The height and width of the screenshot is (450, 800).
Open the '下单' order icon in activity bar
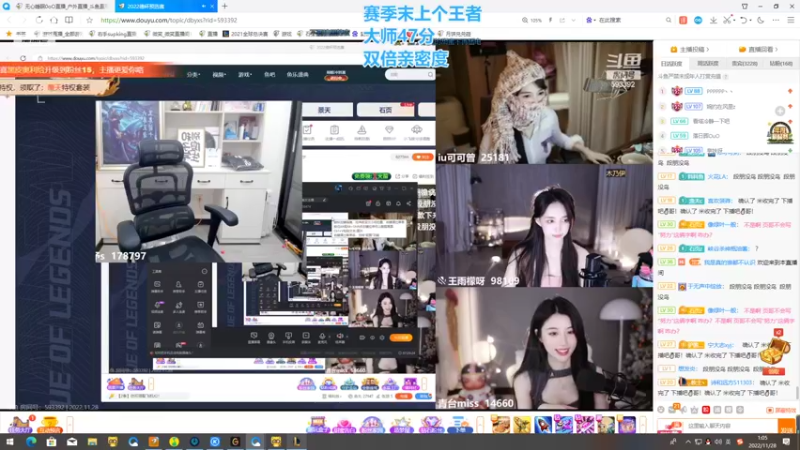pyautogui.click(x=461, y=424)
